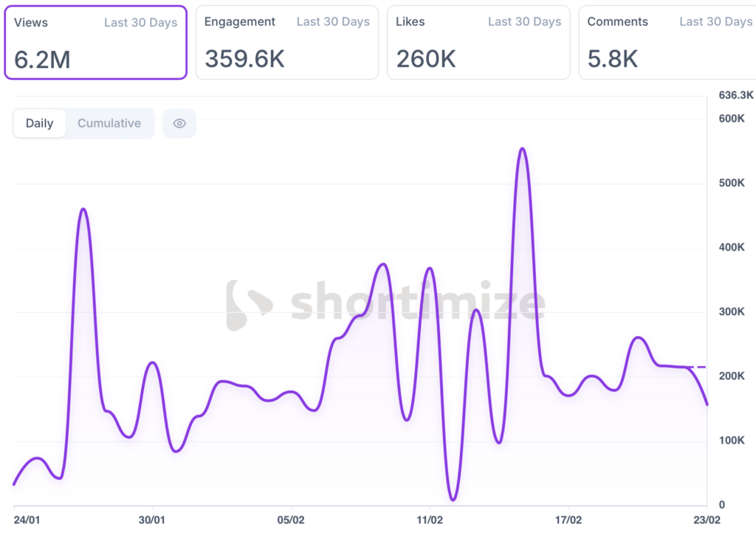
Task: Click the 11/02 date label on x-axis
Action: pyautogui.click(x=430, y=520)
